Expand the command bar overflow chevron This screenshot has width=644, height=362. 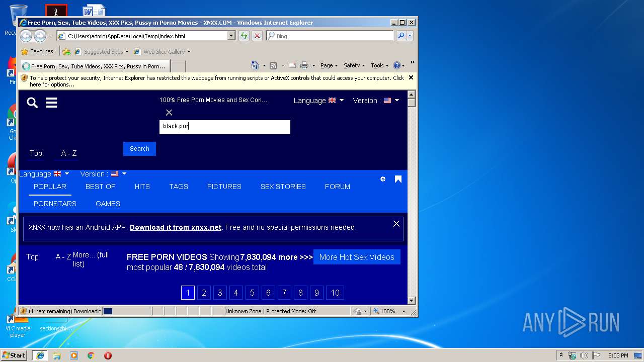(x=412, y=63)
